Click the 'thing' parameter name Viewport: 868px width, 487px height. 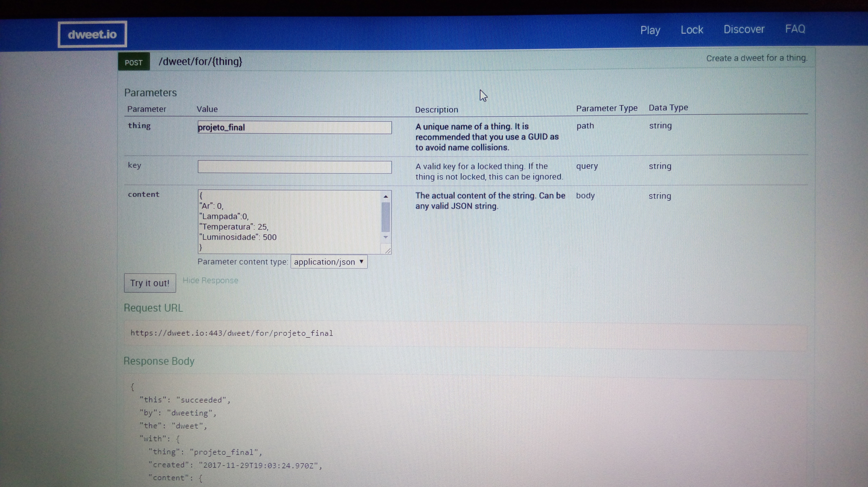point(139,126)
